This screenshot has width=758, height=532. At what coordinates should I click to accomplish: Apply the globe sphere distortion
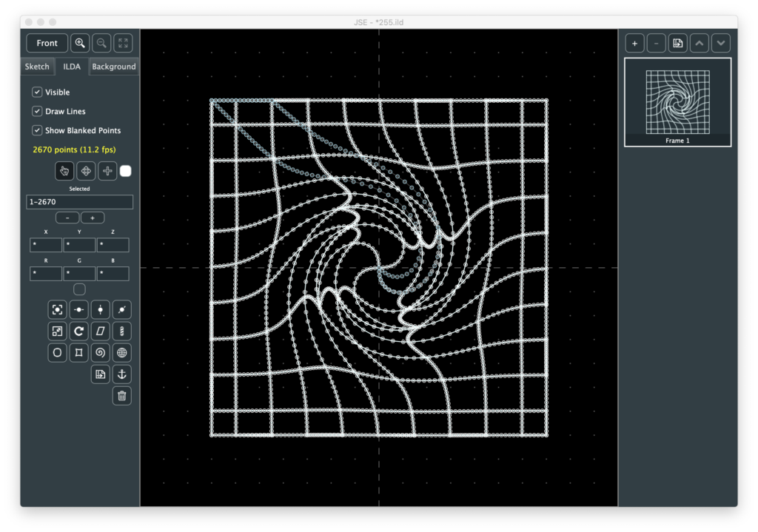point(122,353)
